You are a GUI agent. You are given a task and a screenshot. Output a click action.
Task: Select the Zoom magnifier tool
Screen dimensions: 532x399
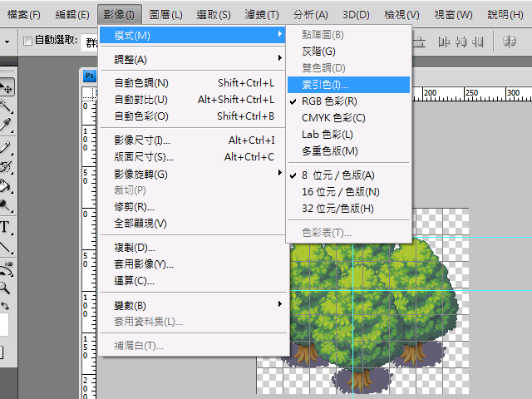point(6,288)
